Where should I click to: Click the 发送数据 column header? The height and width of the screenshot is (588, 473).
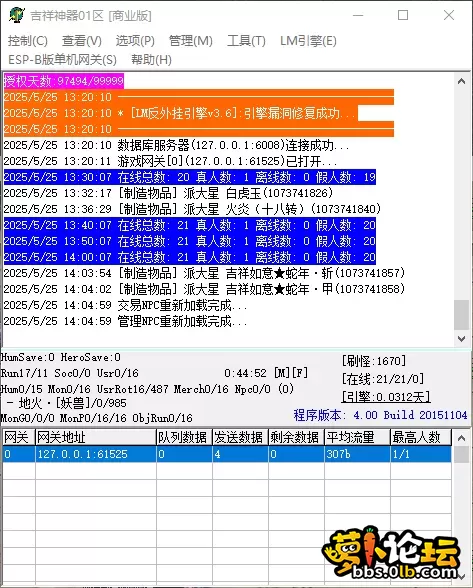coord(240,437)
